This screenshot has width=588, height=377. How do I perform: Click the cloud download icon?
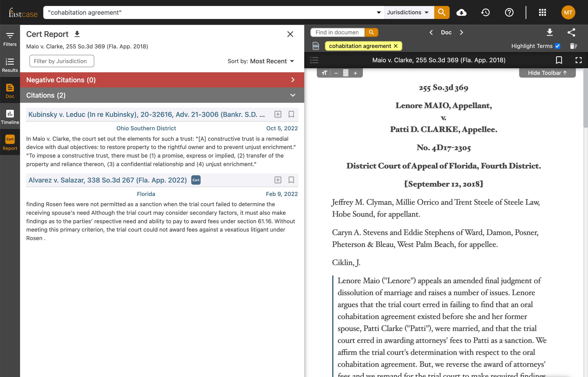pyautogui.click(x=461, y=13)
